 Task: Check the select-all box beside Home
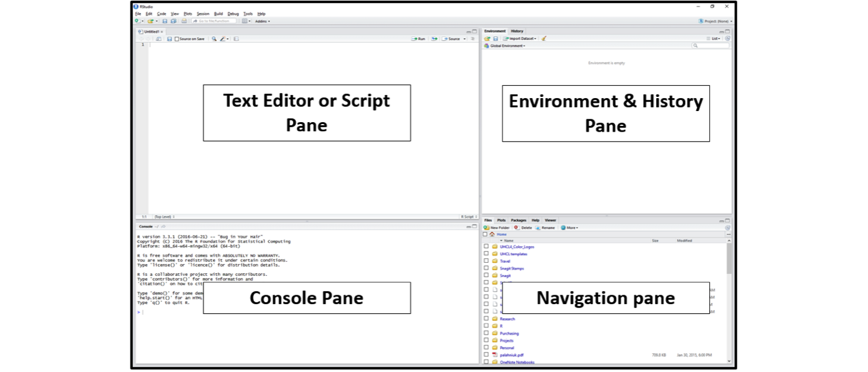click(485, 234)
